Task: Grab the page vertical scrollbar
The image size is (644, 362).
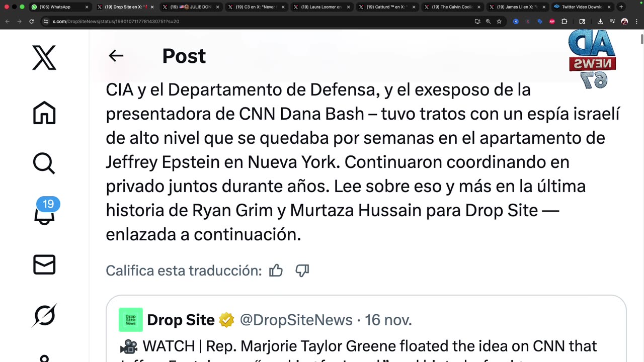Action: (x=641, y=39)
